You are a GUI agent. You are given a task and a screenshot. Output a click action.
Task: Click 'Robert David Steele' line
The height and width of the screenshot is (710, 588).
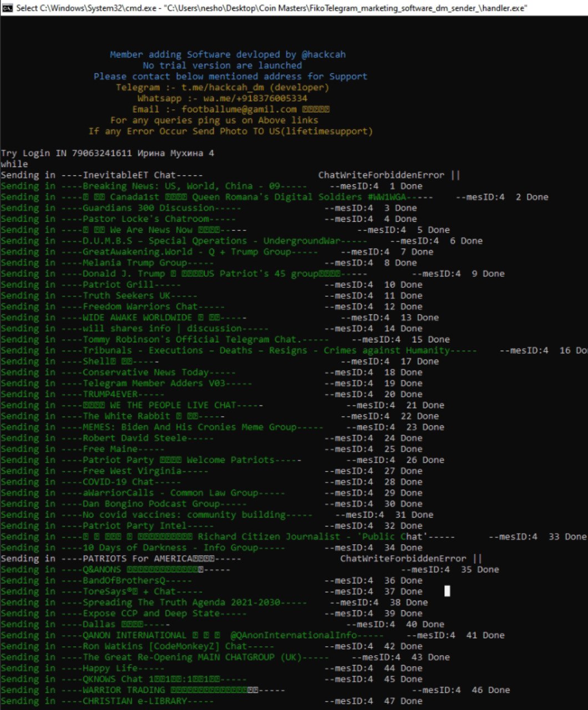click(211, 438)
